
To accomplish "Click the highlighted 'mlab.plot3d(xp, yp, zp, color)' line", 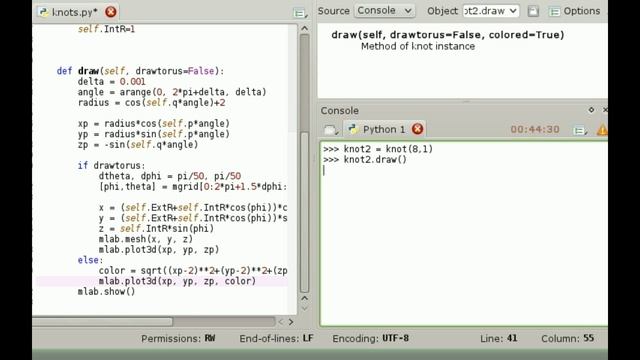I will click(x=177, y=281).
